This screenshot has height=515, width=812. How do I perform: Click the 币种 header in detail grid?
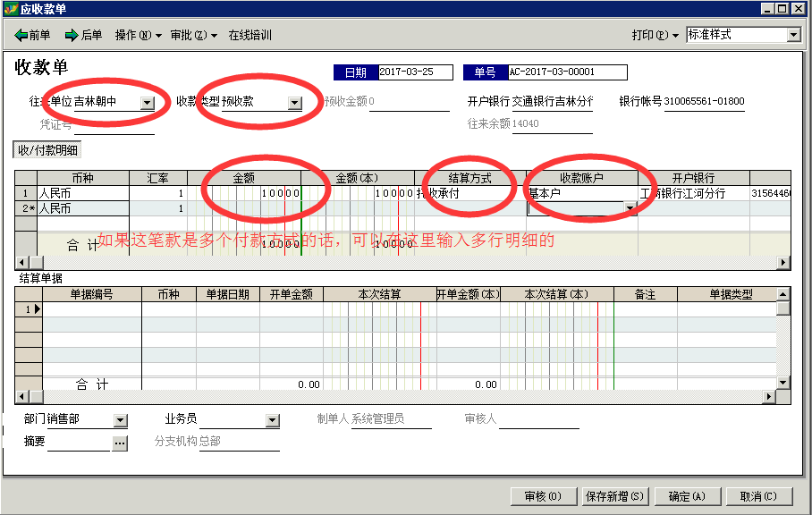tap(83, 178)
